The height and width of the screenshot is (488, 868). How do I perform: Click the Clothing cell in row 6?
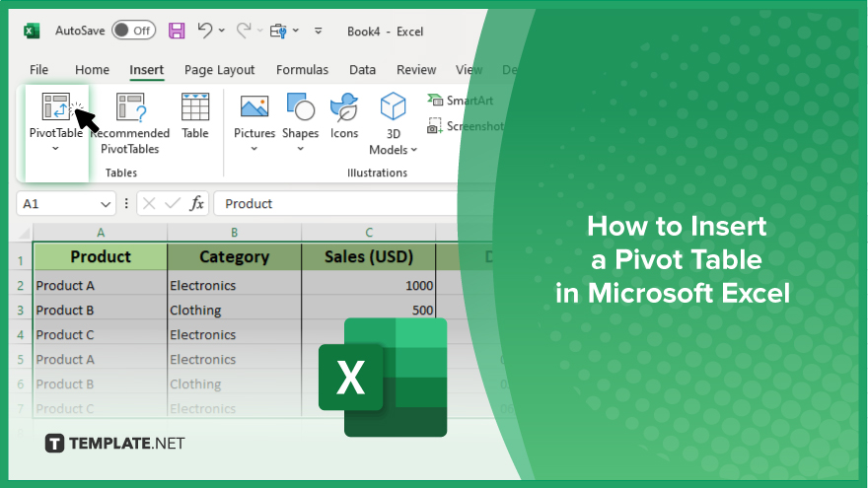tap(234, 383)
